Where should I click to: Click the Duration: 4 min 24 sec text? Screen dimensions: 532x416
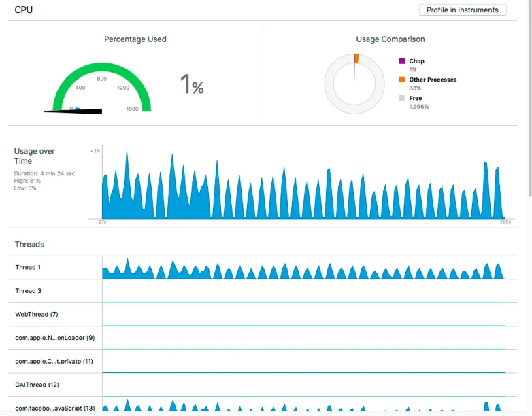(44, 173)
